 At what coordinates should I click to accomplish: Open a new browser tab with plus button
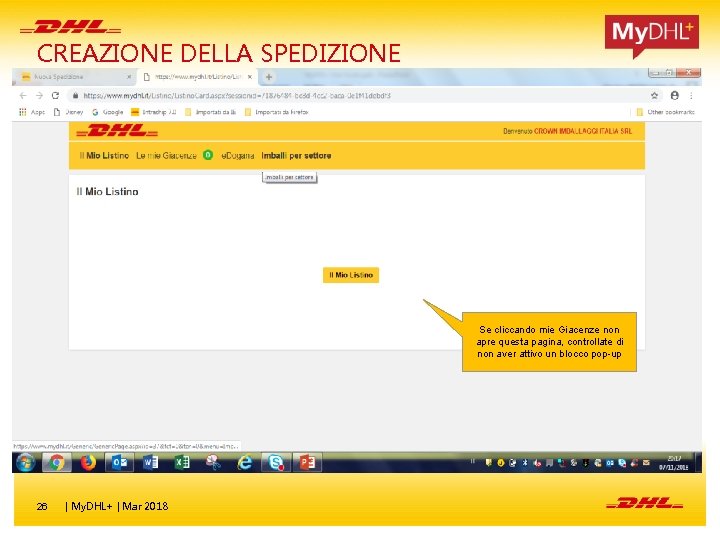(x=269, y=77)
